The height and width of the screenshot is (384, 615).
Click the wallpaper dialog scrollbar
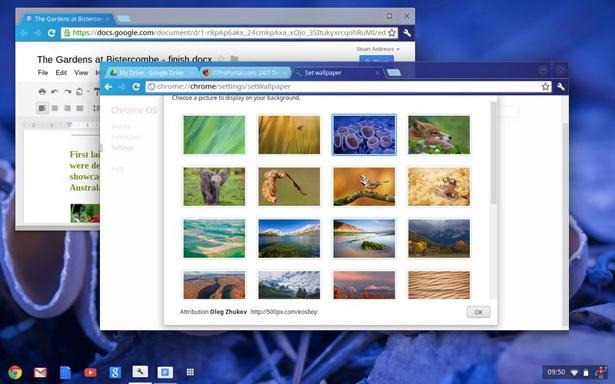493,153
